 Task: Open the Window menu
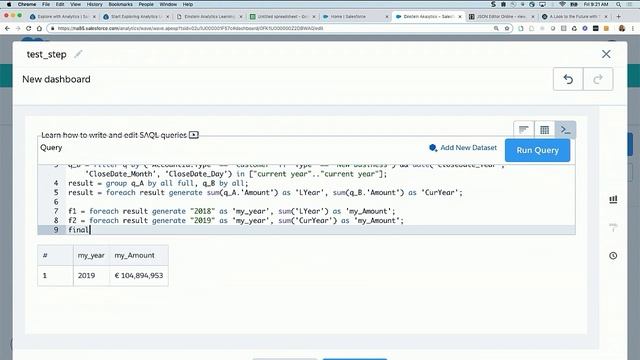(x=168, y=4)
